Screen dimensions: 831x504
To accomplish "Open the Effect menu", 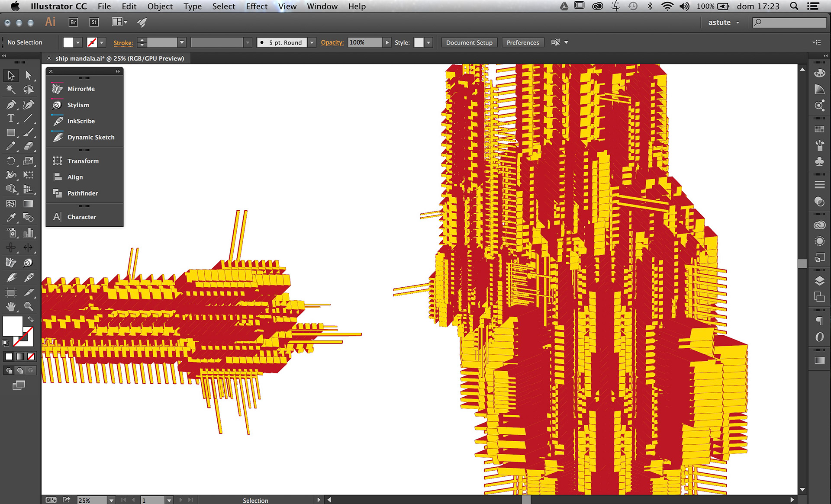I will pos(257,6).
